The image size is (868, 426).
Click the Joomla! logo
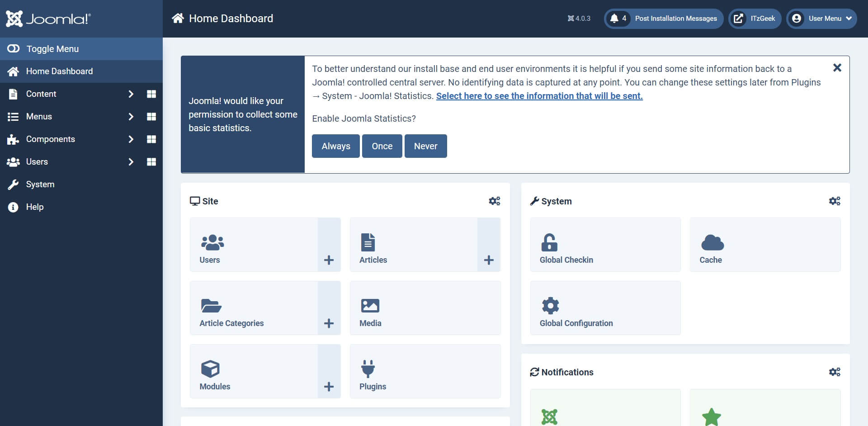tap(48, 19)
